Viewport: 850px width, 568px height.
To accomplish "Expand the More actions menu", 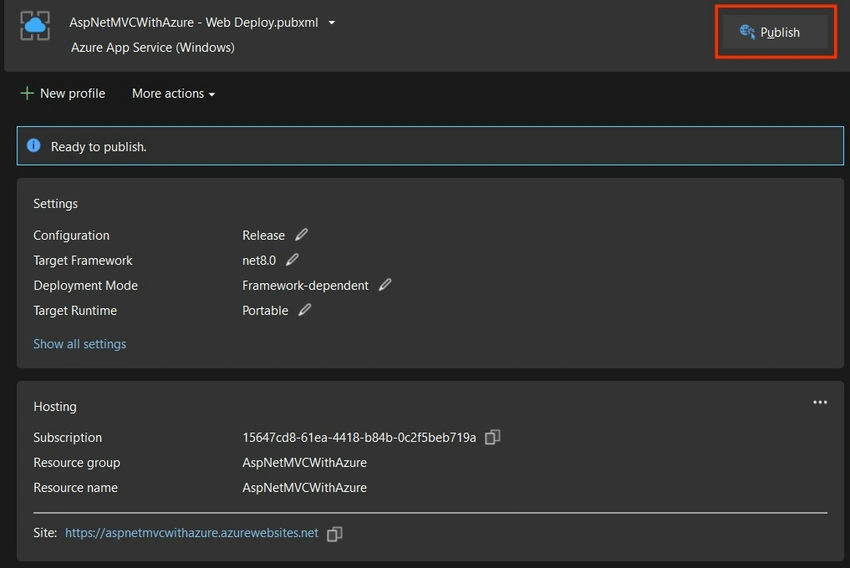I will click(x=173, y=93).
